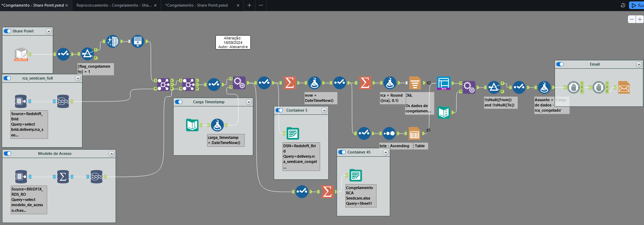Select the Data Cleansing tool icon
The height and width of the screenshot is (225, 644).
tap(112, 41)
